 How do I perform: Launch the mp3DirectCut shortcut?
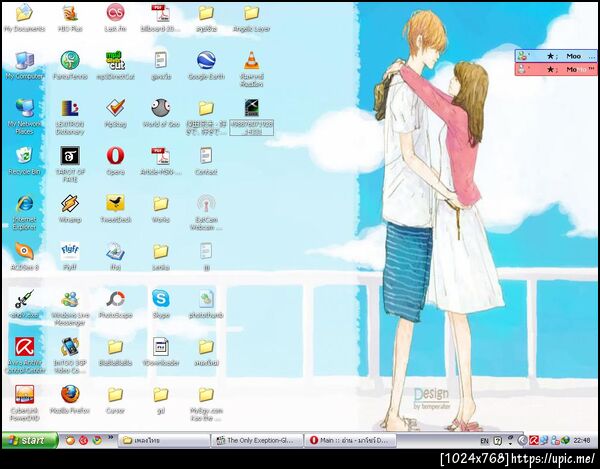tap(115, 65)
